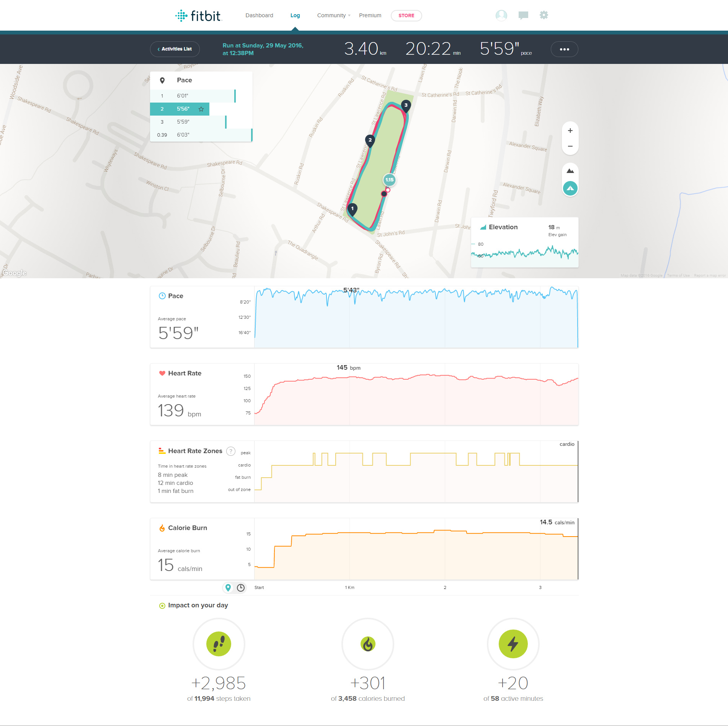This screenshot has height=726, width=728.
Task: Switch to terrain map view
Action: (x=570, y=171)
